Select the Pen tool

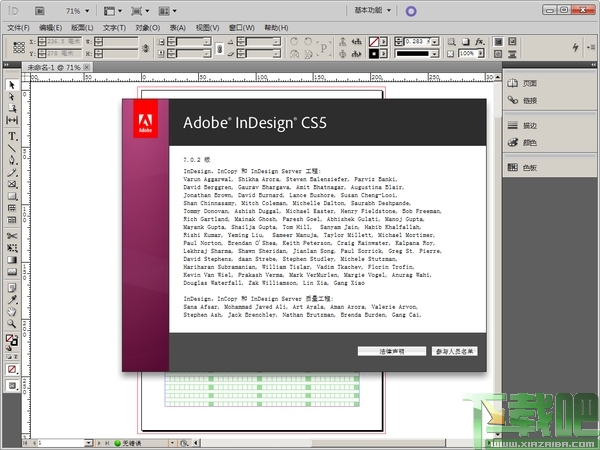click(x=11, y=160)
